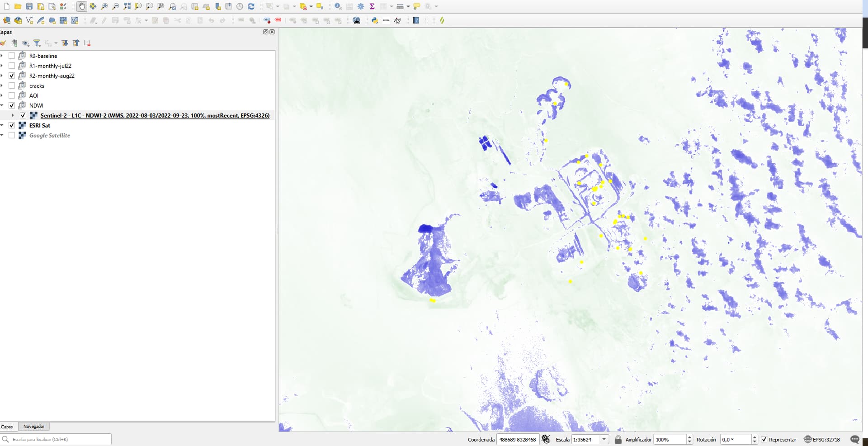The height and width of the screenshot is (446, 868).
Task: Increase rotation using its up stepper arrow
Action: [754, 437]
